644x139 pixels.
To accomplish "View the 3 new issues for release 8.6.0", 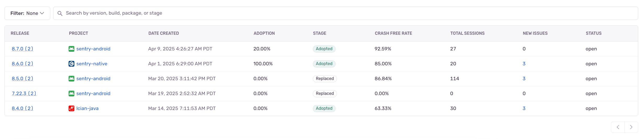I will (524, 64).
